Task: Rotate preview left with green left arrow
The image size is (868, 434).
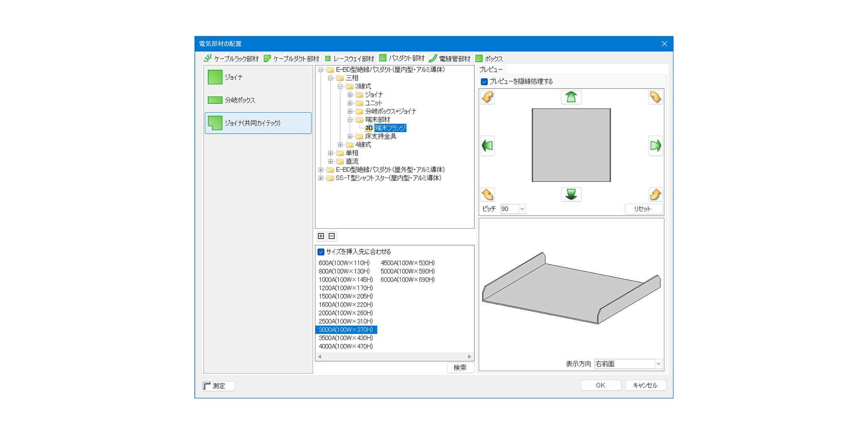Action: [487, 146]
